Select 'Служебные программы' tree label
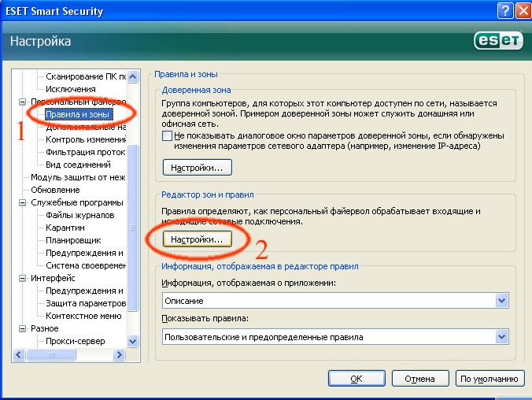 pyautogui.click(x=77, y=202)
